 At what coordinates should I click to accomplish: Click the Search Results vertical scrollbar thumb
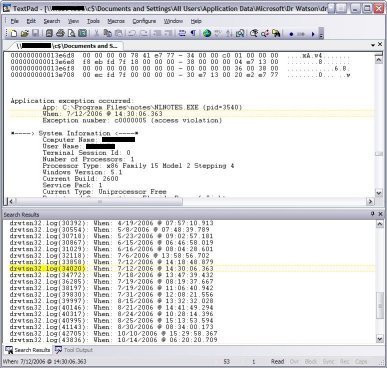click(380, 305)
